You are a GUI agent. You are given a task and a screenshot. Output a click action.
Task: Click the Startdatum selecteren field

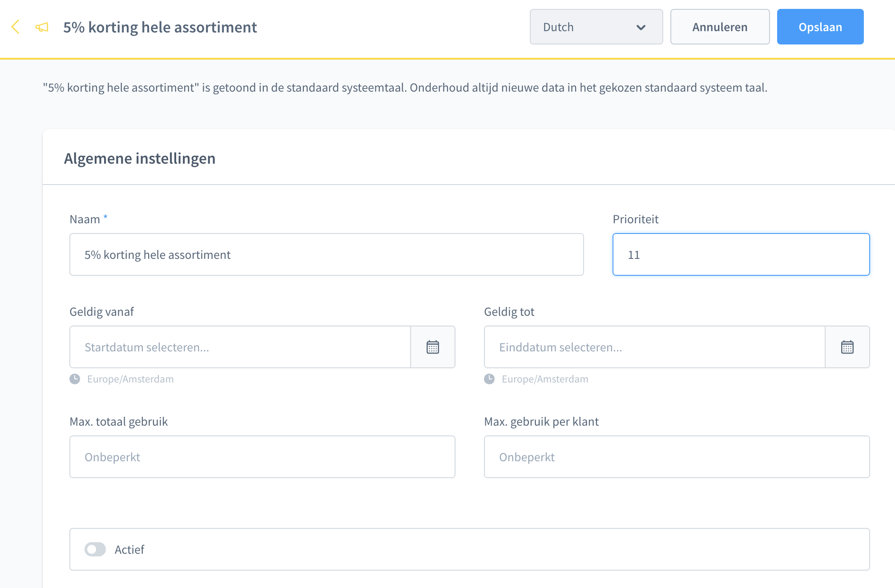tap(240, 347)
